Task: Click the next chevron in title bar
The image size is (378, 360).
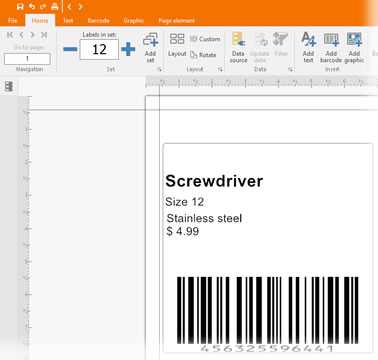Action: pyautogui.click(x=80, y=6)
